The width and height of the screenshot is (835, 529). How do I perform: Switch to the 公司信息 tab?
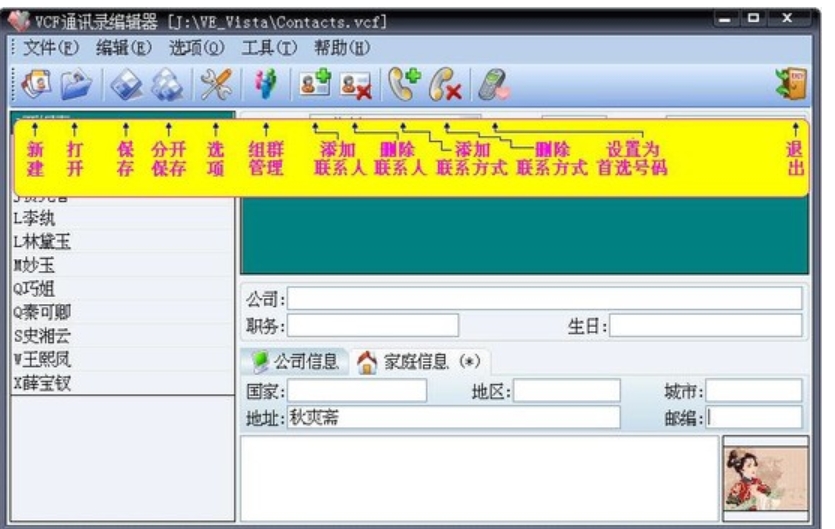click(x=297, y=362)
